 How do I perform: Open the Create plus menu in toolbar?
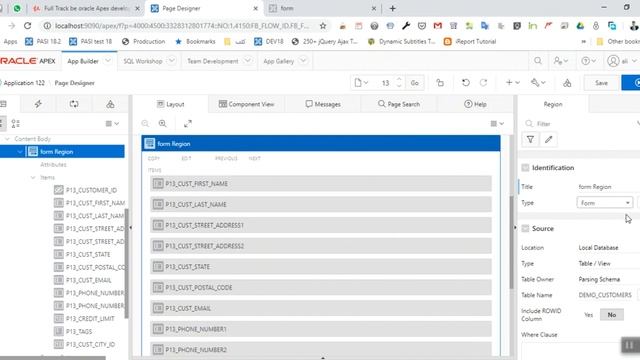[513, 83]
